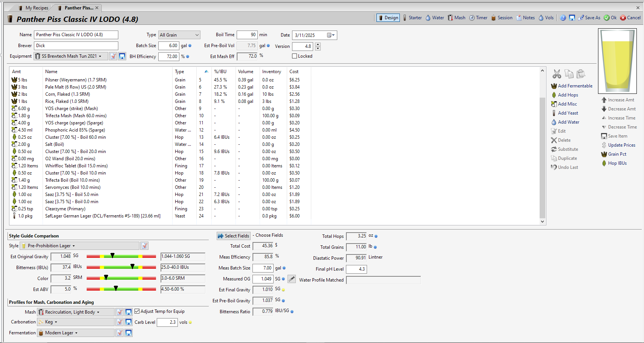Open the Starter tab
Screen dimensions: 644x343
point(412,18)
